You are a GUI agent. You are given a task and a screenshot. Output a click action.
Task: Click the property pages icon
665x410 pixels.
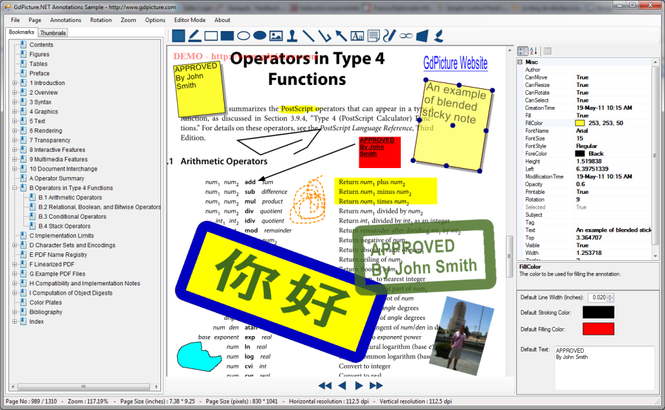click(x=548, y=51)
